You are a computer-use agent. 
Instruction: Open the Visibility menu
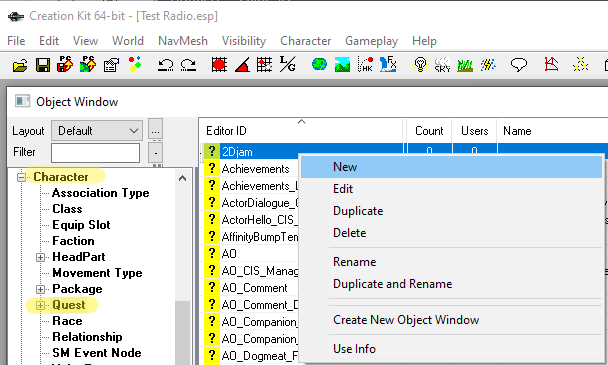click(x=244, y=41)
